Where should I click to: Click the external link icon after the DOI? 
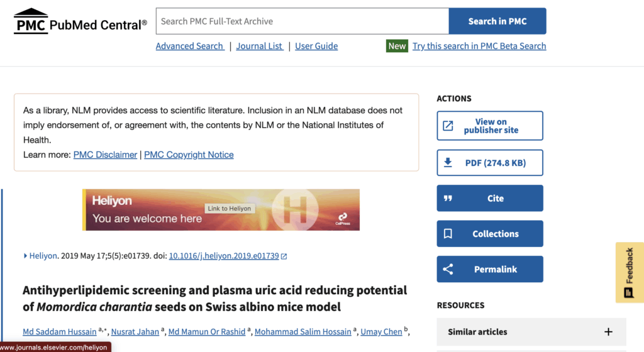pos(284,256)
